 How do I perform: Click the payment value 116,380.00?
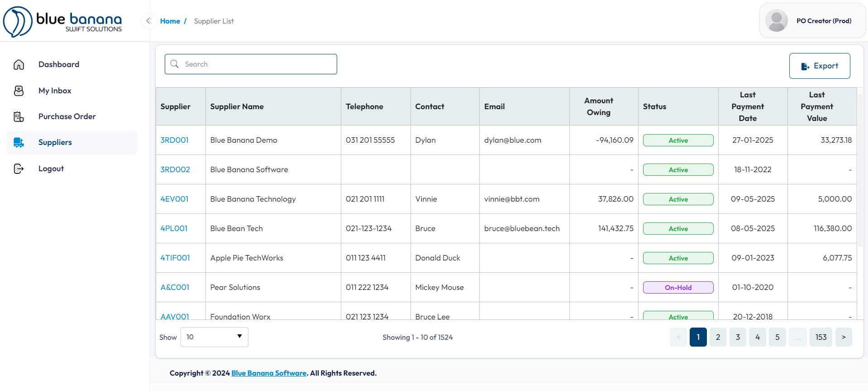[x=833, y=228]
